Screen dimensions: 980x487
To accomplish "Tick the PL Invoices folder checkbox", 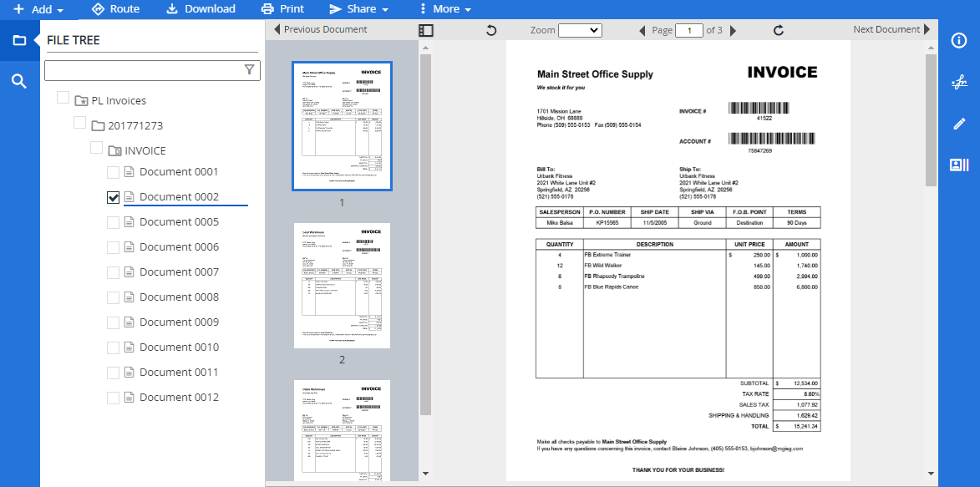I will pos(63,98).
